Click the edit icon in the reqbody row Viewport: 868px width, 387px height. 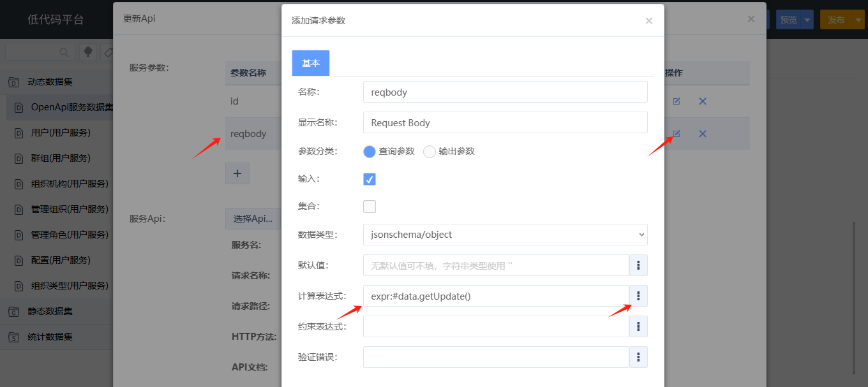point(677,134)
